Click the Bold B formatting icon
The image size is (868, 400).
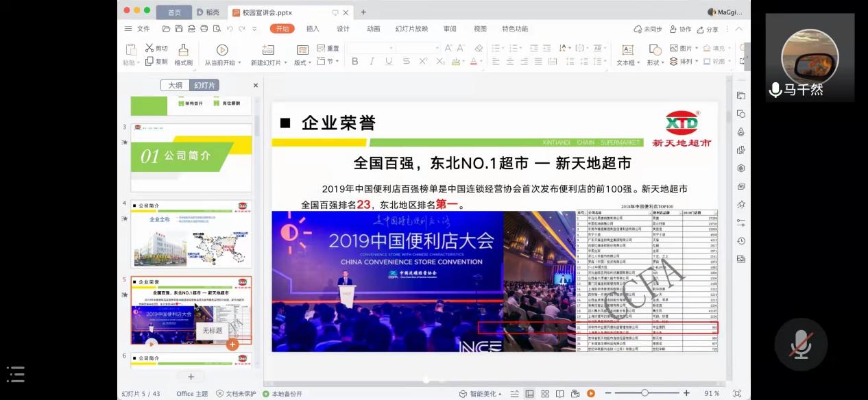[354, 62]
